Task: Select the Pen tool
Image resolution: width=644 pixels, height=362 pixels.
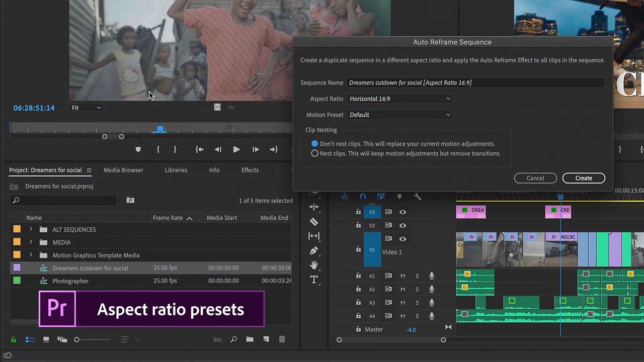Action: 314,250
